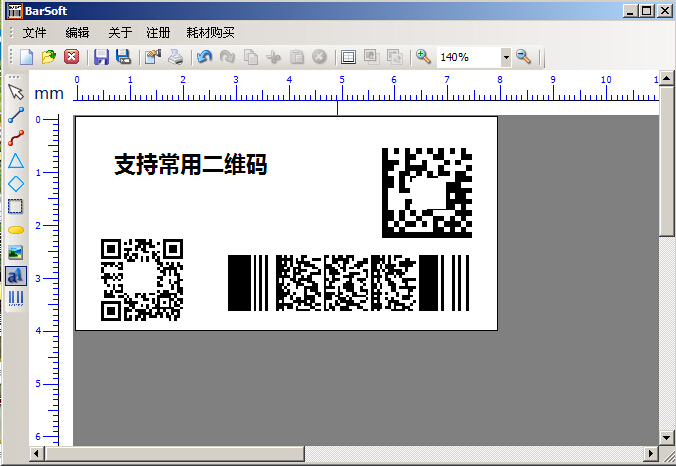676x466 pixels.
Task: Select the text tool
Action: click(16, 275)
